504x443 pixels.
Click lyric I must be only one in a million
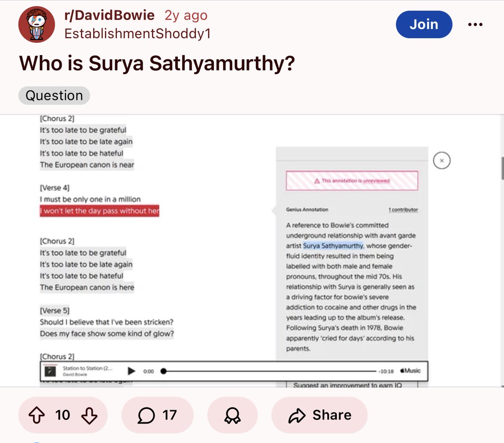(x=90, y=199)
